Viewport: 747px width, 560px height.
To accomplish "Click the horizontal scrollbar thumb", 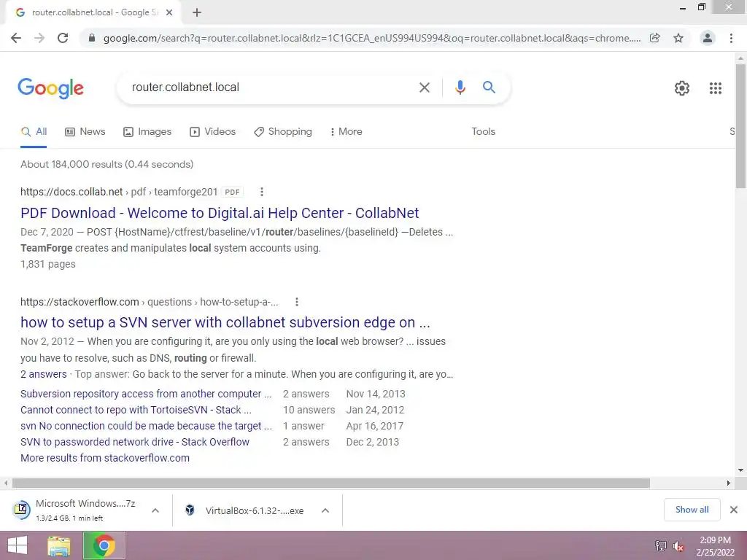I will [331, 483].
